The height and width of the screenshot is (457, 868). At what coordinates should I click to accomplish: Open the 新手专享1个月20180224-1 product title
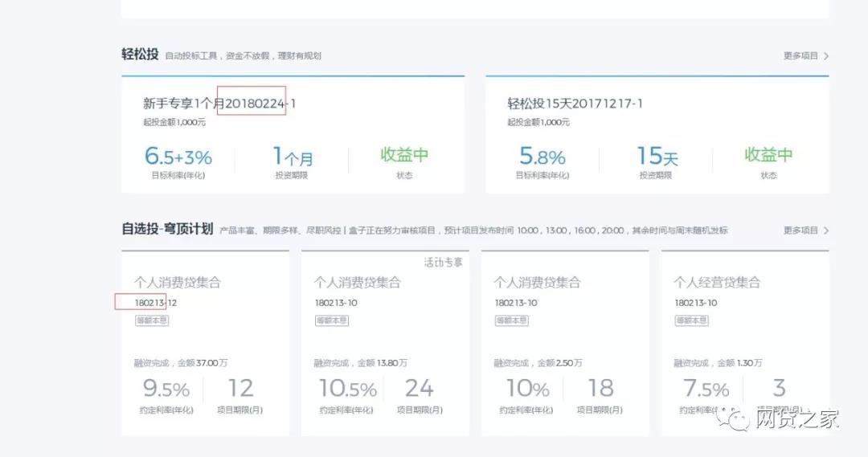coord(219,104)
